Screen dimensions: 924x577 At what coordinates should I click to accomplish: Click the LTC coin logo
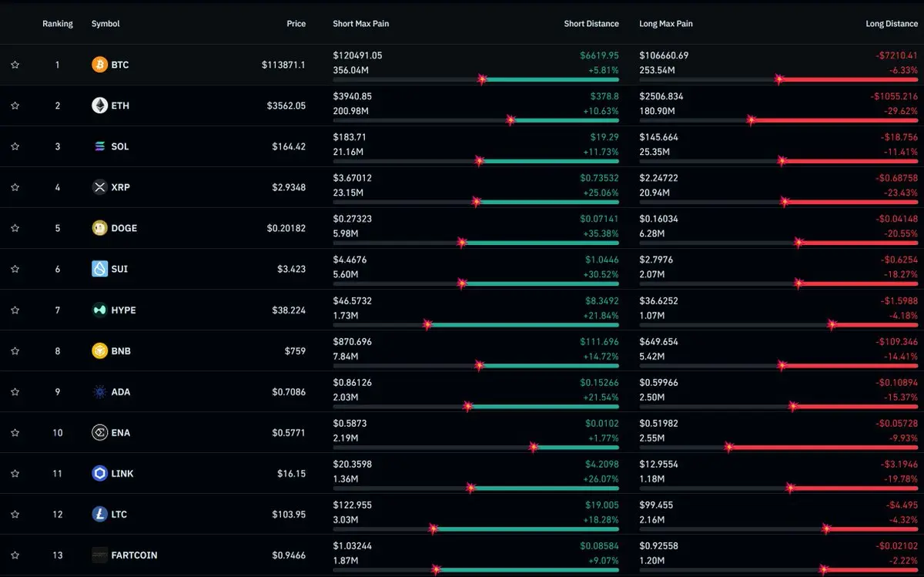(99, 514)
